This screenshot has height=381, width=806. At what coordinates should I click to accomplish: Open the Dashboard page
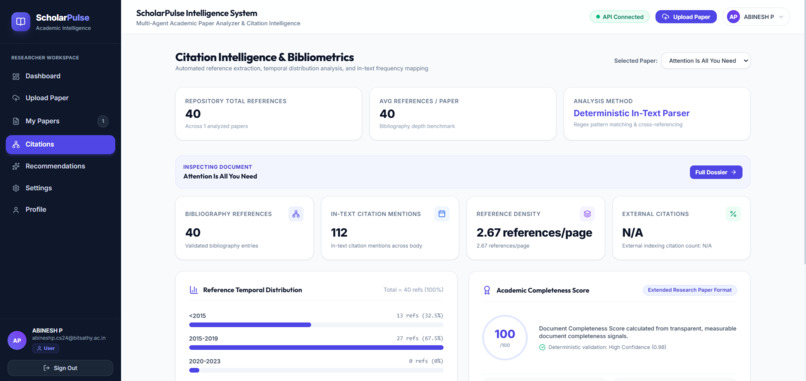pyautogui.click(x=61, y=76)
